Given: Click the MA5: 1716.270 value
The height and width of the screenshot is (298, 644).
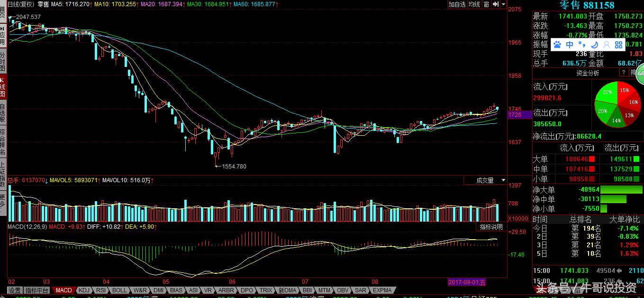Looking at the screenshot, I should coord(71,4).
